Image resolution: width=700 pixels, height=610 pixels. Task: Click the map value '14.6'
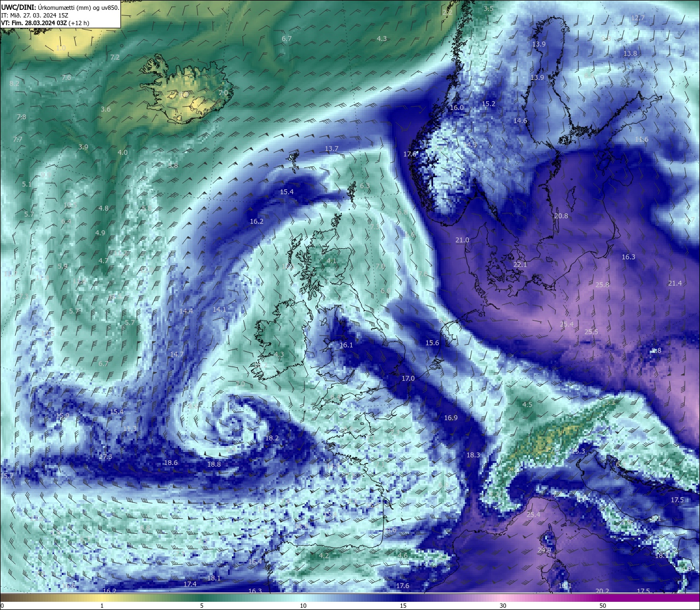click(520, 120)
